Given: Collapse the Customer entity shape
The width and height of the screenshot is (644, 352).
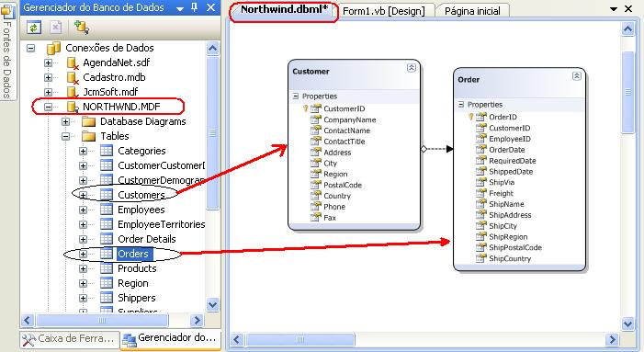Looking at the screenshot, I should tap(412, 68).
